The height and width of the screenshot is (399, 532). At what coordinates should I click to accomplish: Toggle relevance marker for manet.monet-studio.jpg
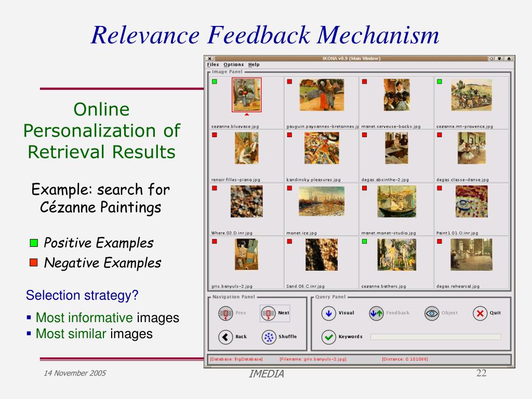(x=364, y=188)
